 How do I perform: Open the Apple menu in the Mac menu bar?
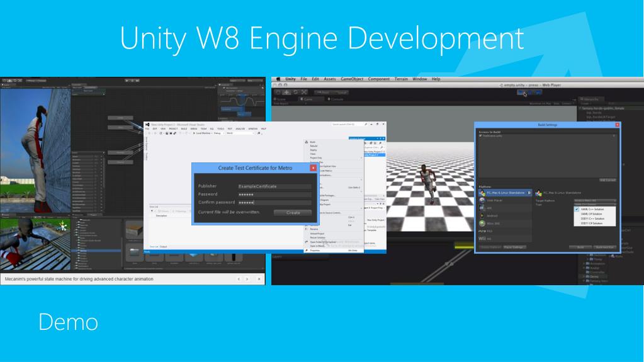[278, 79]
